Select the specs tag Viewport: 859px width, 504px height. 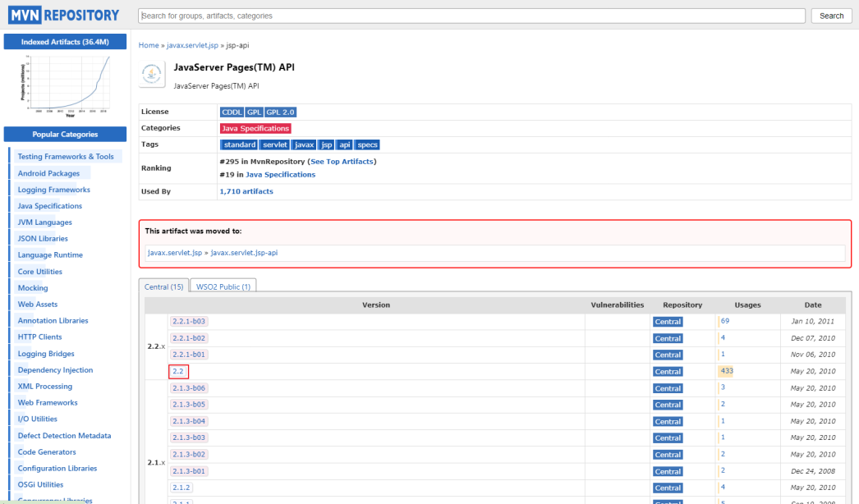[x=367, y=144]
